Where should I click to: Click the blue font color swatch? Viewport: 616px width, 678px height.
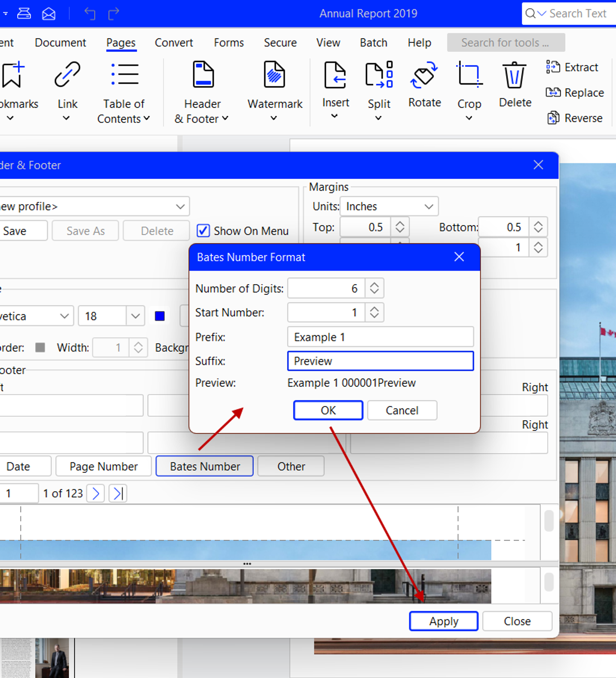(x=160, y=316)
